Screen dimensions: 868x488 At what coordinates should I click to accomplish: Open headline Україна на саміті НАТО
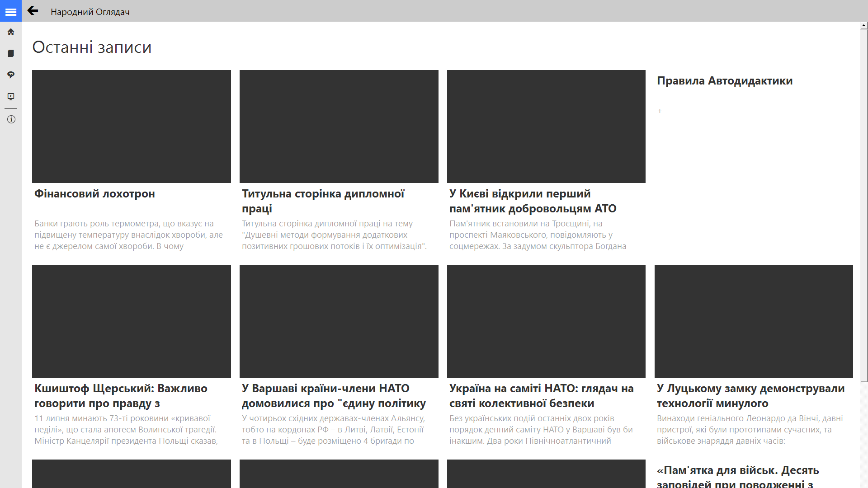tap(542, 396)
